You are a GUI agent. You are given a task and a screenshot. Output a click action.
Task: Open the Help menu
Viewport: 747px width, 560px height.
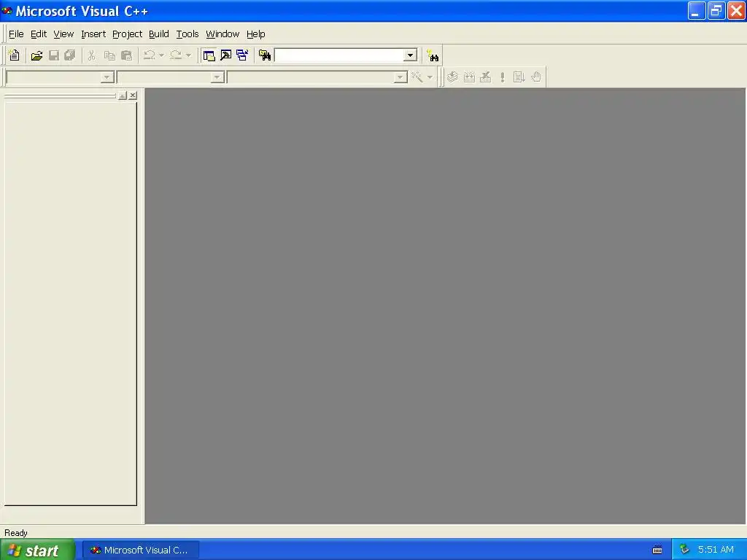256,34
